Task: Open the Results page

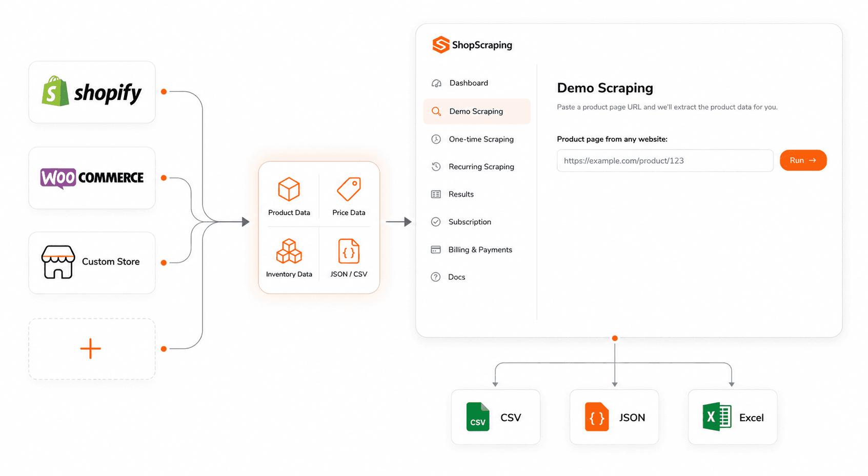Action: tap(477, 194)
